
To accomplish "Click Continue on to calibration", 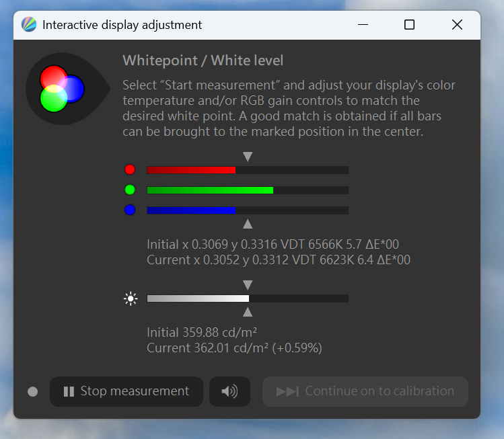I will click(x=365, y=391).
